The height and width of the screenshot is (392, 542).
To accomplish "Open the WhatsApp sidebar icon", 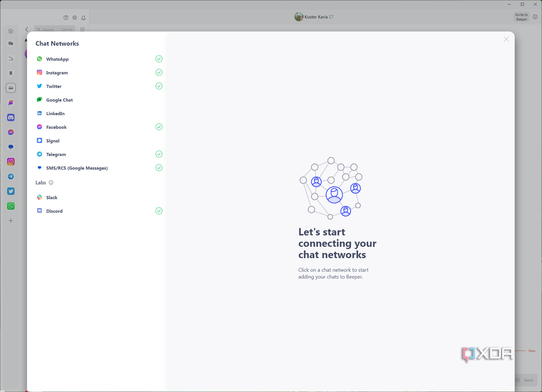I will coord(11,206).
